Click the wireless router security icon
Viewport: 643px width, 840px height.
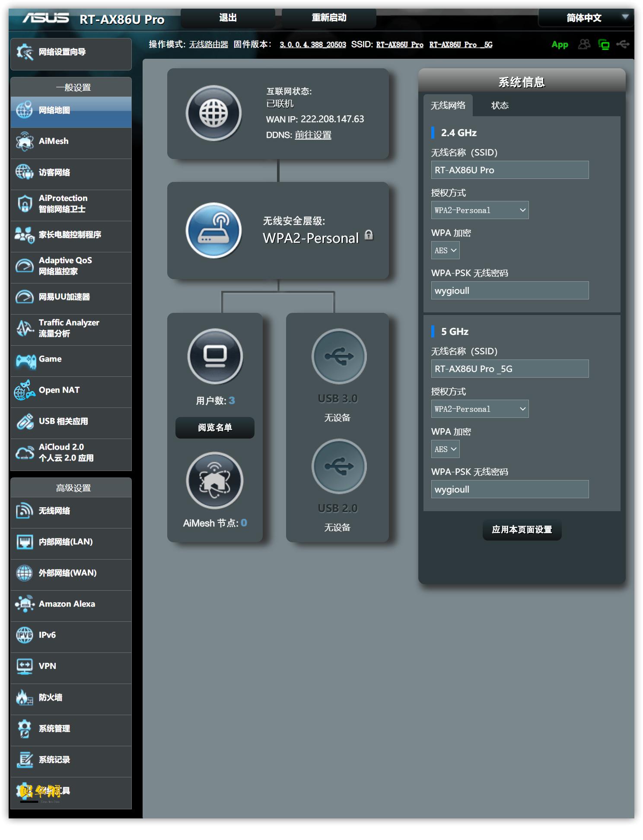click(213, 230)
